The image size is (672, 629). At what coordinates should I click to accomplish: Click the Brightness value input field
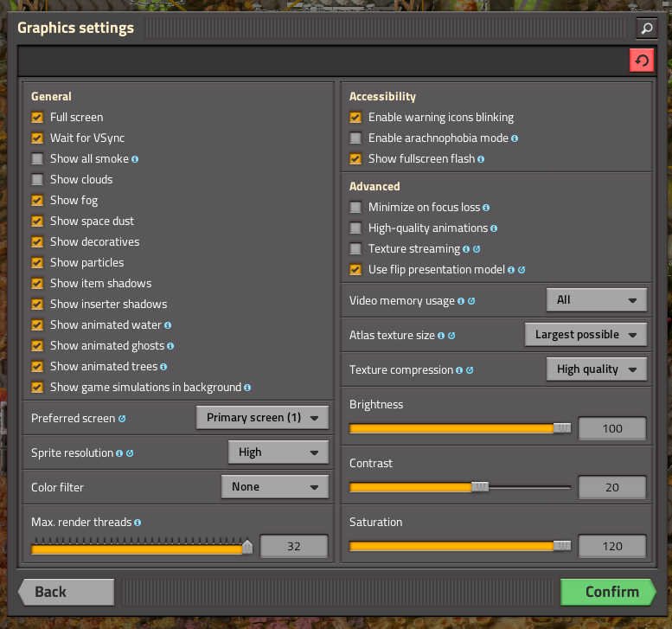point(611,429)
